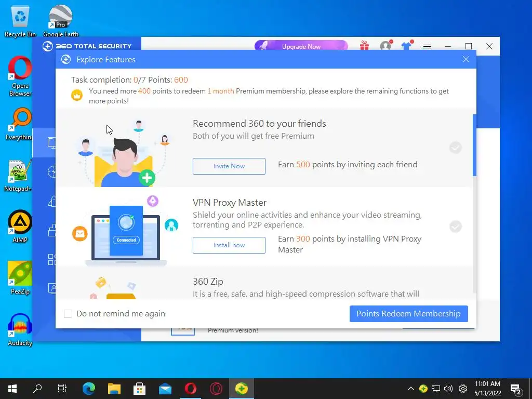Open the Notepad++ desktop icon

[x=19, y=176]
